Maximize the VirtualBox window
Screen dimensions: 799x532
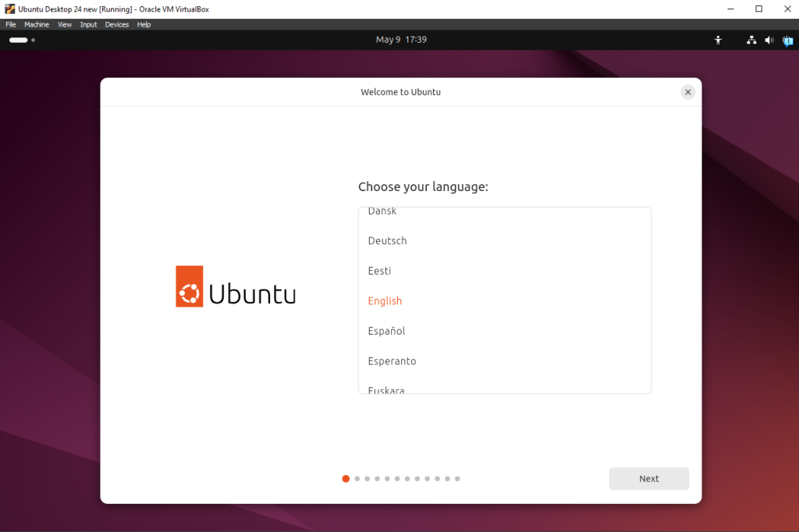tap(758, 9)
